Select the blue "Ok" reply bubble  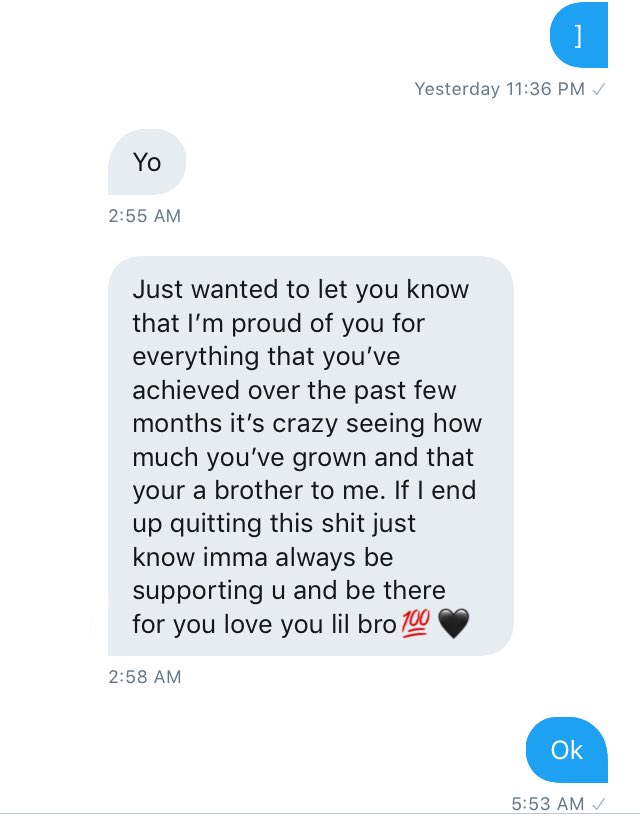(x=567, y=750)
